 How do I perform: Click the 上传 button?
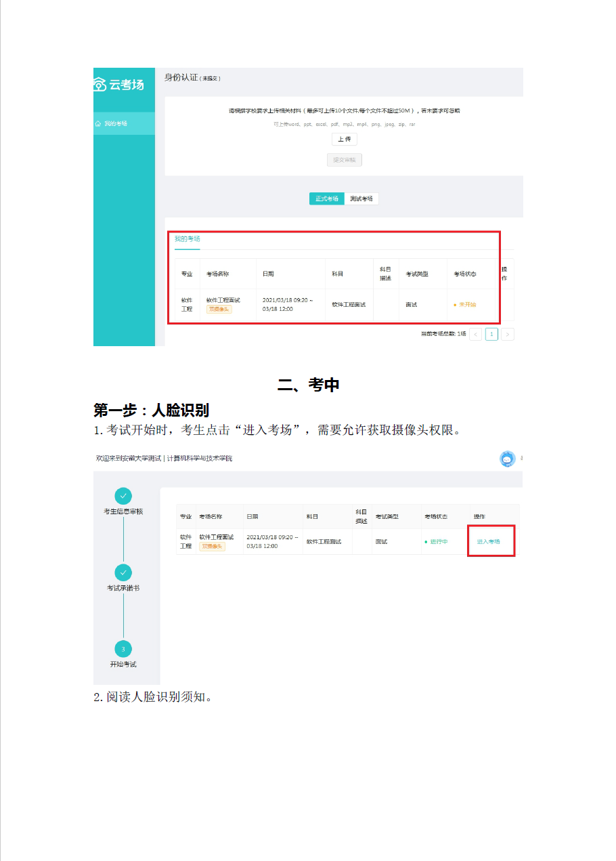click(x=345, y=139)
